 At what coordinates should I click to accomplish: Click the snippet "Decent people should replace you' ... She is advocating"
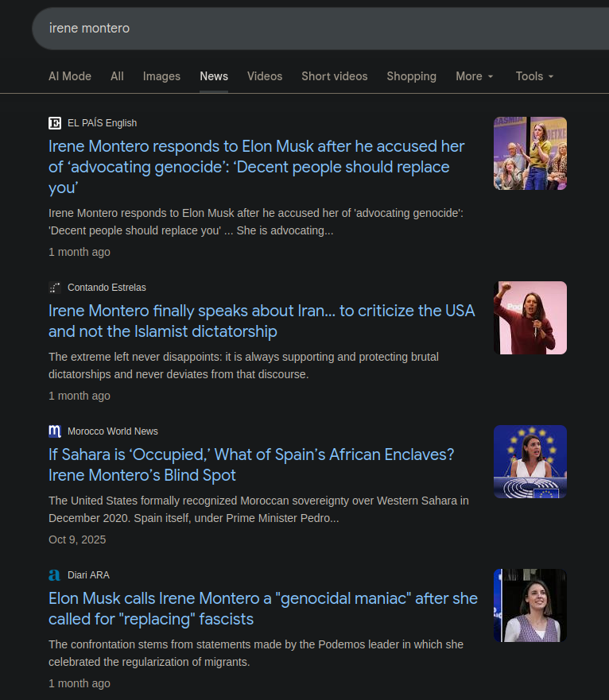pos(256,222)
